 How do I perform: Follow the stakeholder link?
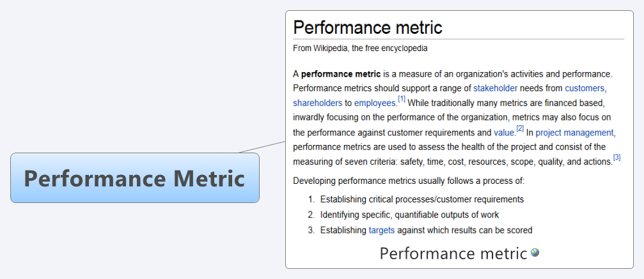(x=496, y=88)
